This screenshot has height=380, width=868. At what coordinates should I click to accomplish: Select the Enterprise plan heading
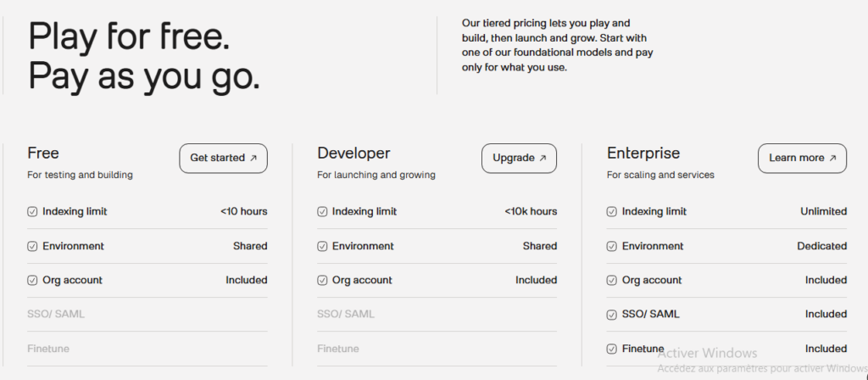click(643, 154)
